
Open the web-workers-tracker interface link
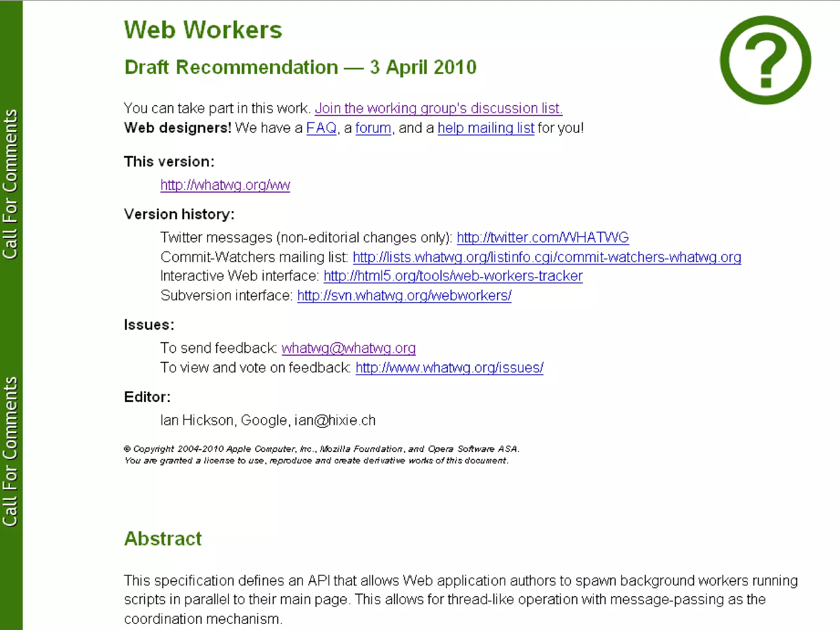point(453,276)
